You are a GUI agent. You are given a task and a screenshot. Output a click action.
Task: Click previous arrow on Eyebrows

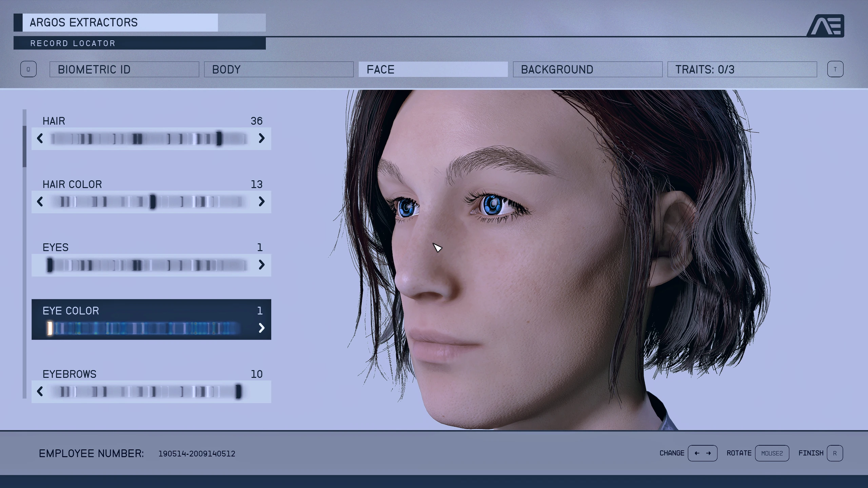[40, 391]
